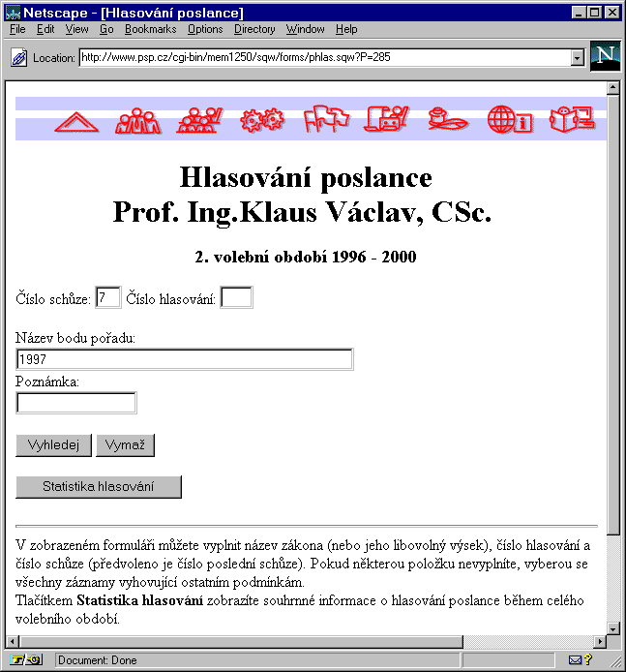Viewport: 626px width, 672px height.
Task: Click the Netscape window system menu icon
Action: click(13, 13)
